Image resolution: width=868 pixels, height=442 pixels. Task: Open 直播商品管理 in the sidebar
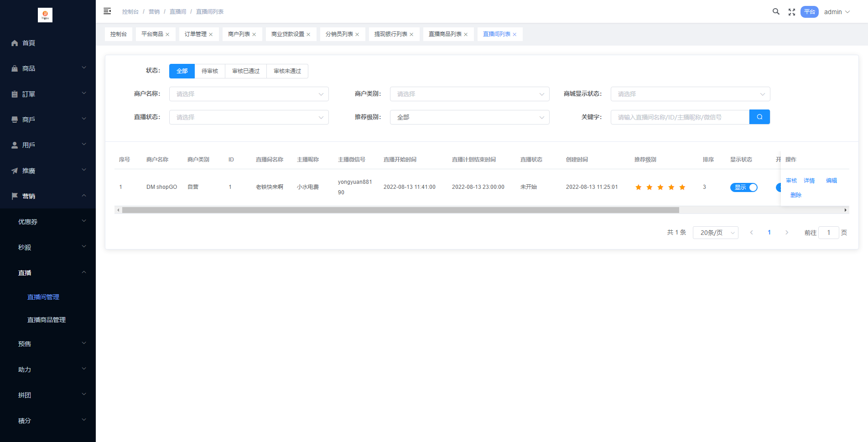tap(47, 320)
